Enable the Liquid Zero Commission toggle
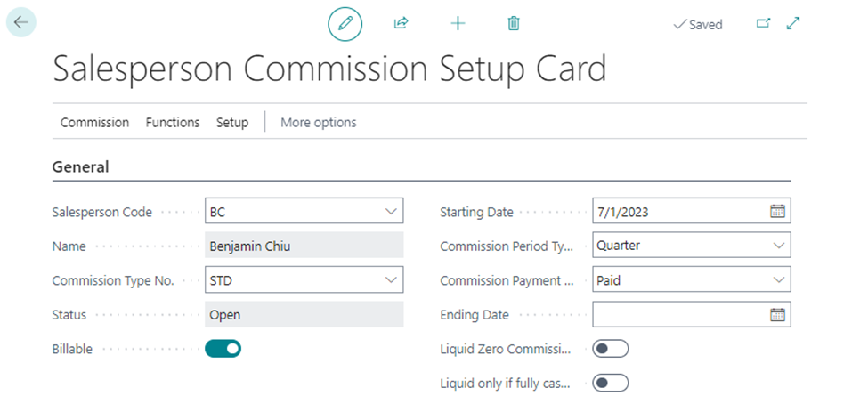 point(611,349)
